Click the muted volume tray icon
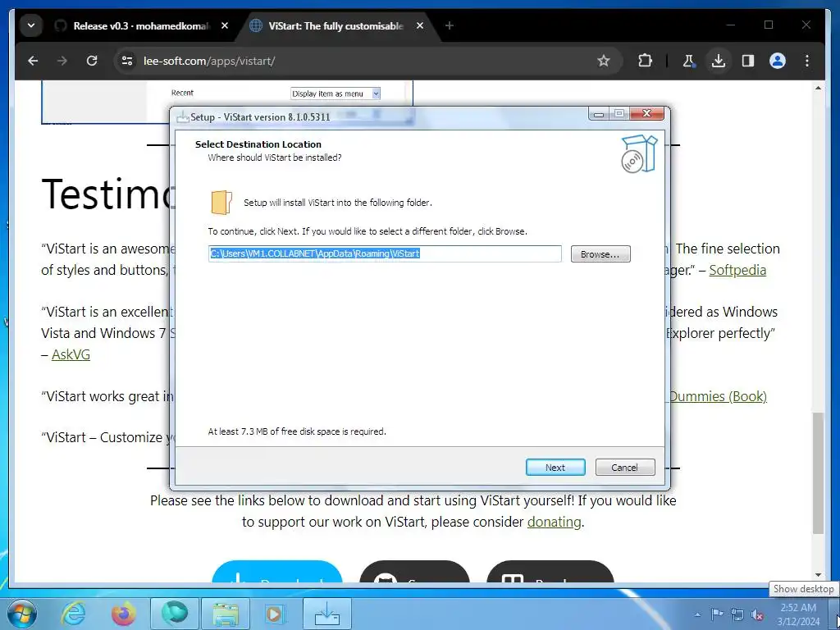The height and width of the screenshot is (630, 840). [x=757, y=614]
